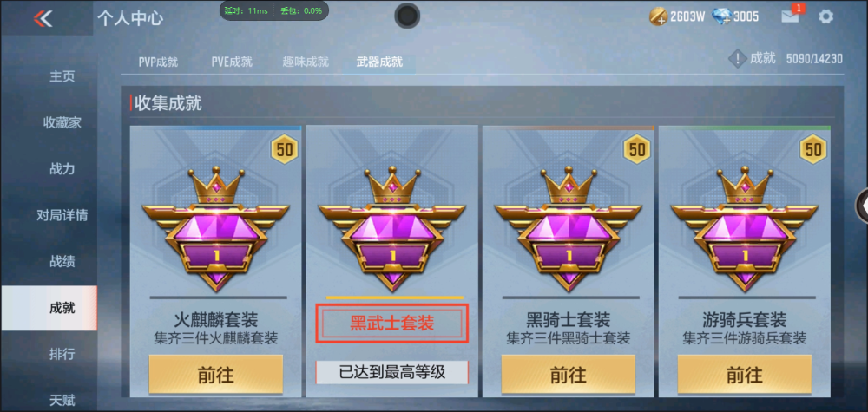Tap the diamond currency icon
Image resolution: width=868 pixels, height=412 pixels.
pyautogui.click(x=721, y=16)
